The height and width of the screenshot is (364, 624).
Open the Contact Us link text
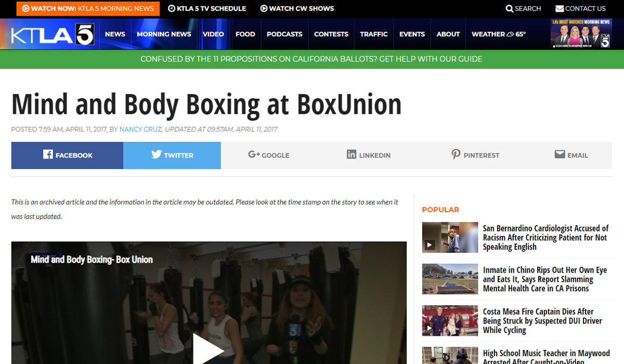(586, 8)
